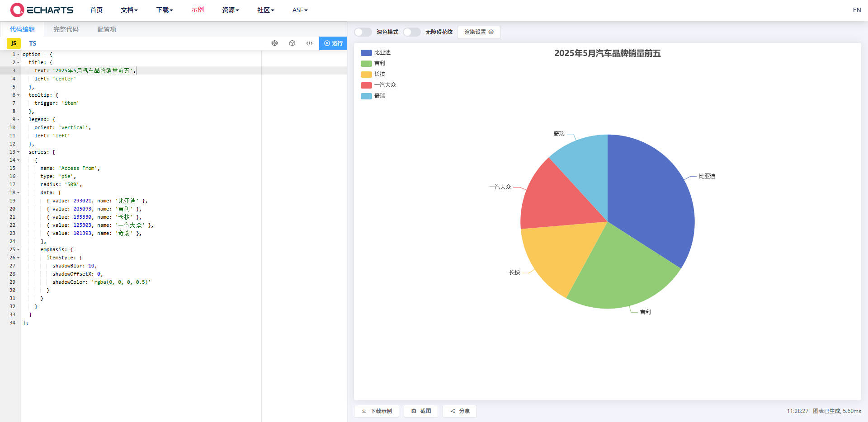Image resolution: width=868 pixels, height=422 pixels.
Task: Collapse legend fold arrow at line 9
Action: tap(18, 119)
